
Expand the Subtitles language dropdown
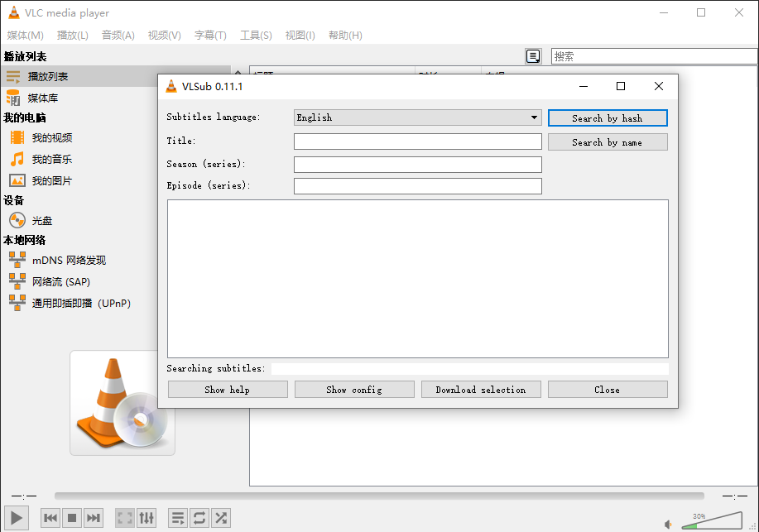click(417, 117)
